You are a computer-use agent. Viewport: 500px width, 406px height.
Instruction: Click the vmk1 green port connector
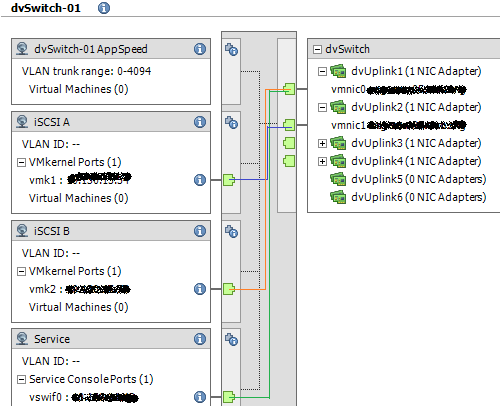tap(229, 180)
